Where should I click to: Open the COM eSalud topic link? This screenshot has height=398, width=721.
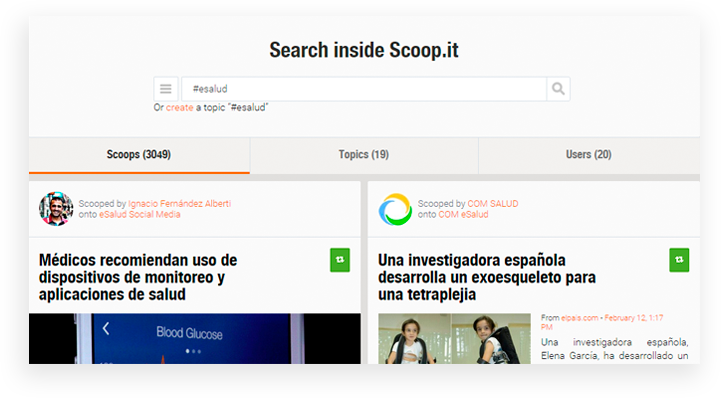[463, 215]
